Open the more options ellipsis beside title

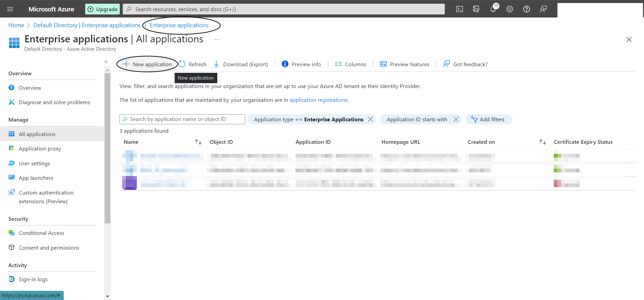point(217,39)
